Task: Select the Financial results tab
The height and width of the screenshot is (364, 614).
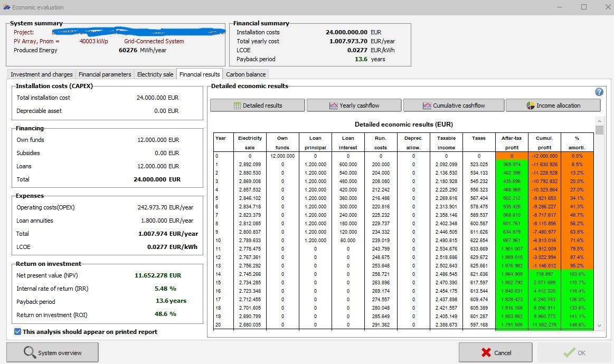Action: pyautogui.click(x=200, y=74)
